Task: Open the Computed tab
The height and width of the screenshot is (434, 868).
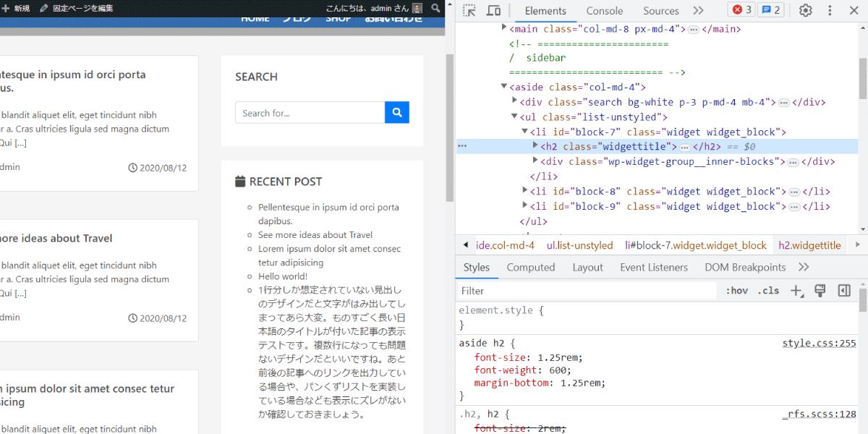Action: click(x=531, y=267)
